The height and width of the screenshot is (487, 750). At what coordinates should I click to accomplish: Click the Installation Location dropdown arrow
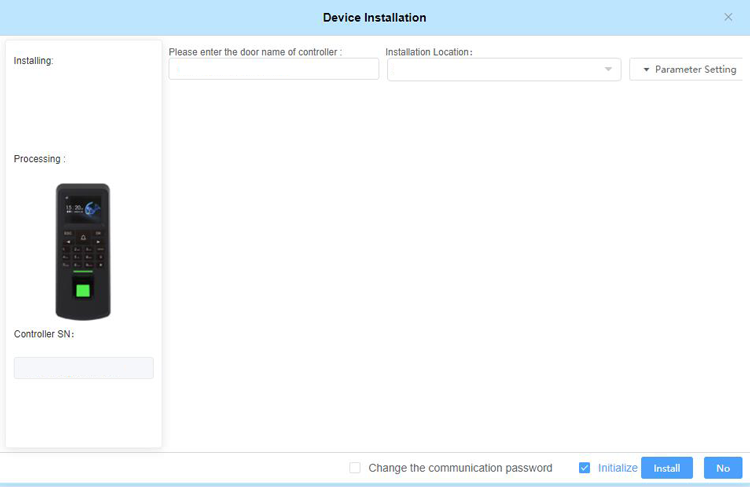click(608, 69)
